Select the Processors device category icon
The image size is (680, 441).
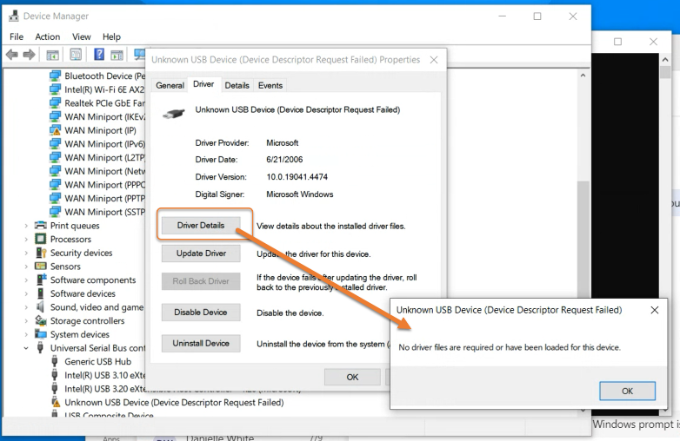(42, 239)
